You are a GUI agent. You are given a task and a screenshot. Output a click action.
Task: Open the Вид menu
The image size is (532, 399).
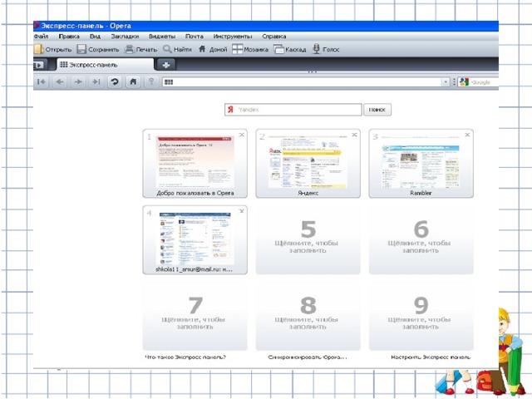coord(95,37)
